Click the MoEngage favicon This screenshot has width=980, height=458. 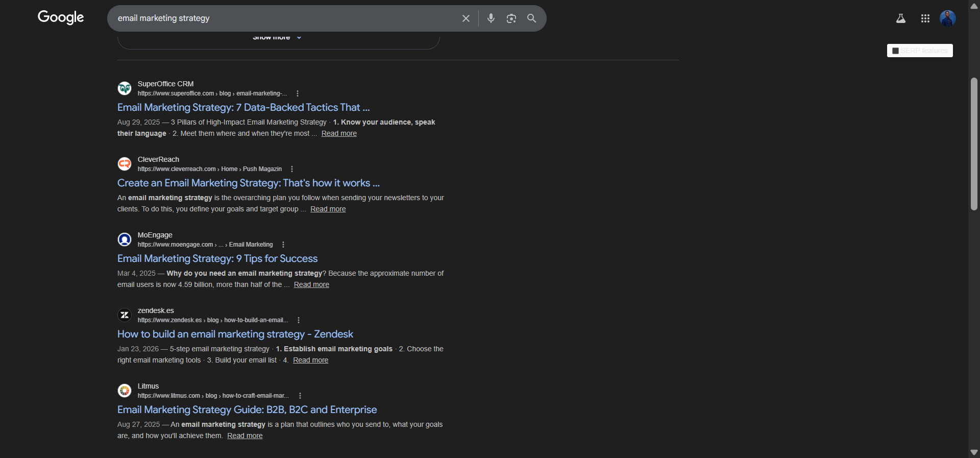(x=125, y=239)
